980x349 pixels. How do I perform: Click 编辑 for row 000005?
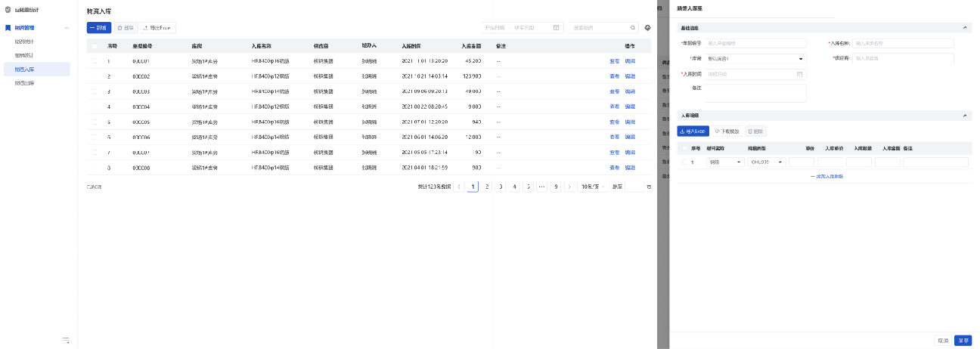pos(630,122)
